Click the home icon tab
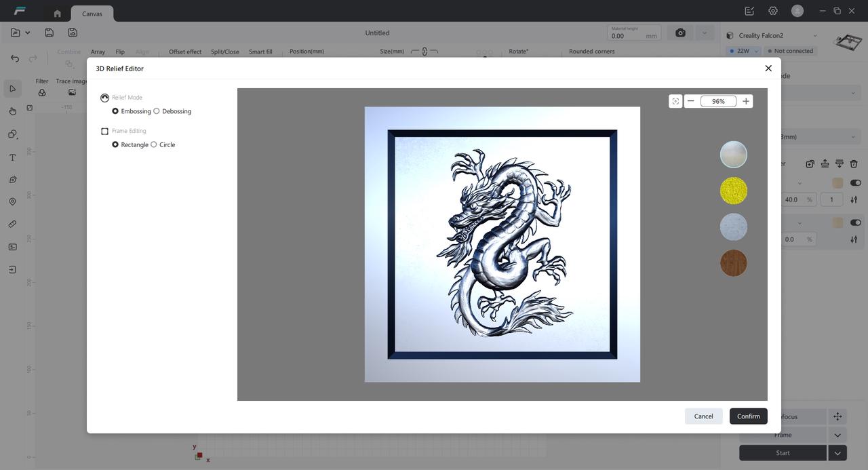The height and width of the screenshot is (470, 868). (x=57, y=14)
